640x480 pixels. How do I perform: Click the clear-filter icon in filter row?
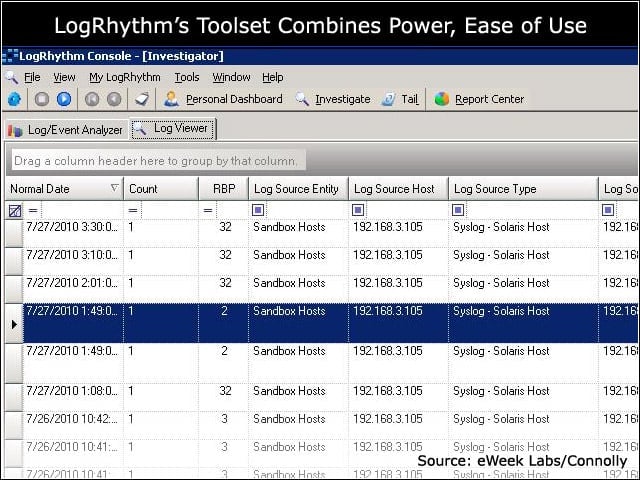tap(15, 211)
